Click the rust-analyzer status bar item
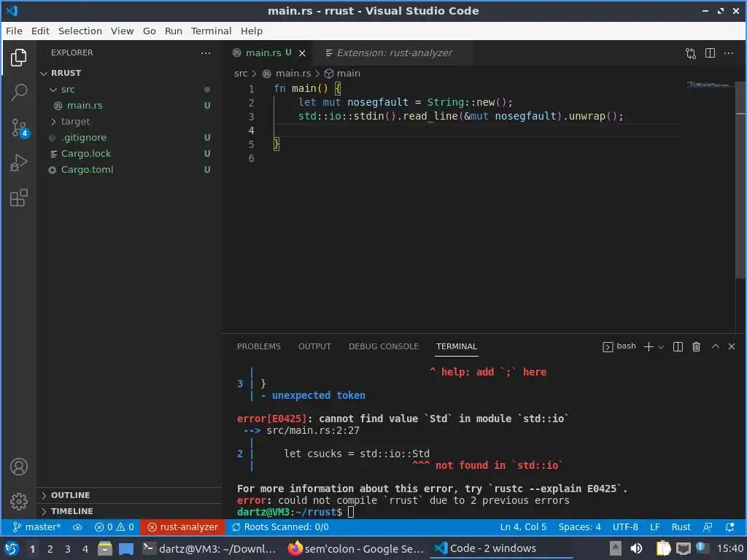 tap(182, 526)
